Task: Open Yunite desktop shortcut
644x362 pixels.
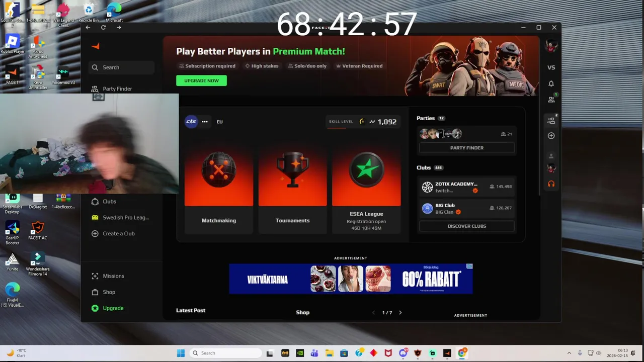Action: (x=12, y=262)
